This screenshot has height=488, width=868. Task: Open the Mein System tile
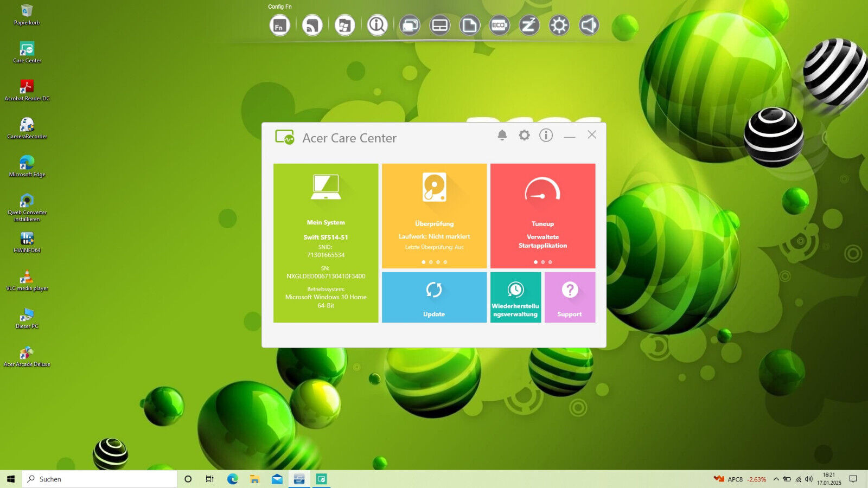[325, 243]
